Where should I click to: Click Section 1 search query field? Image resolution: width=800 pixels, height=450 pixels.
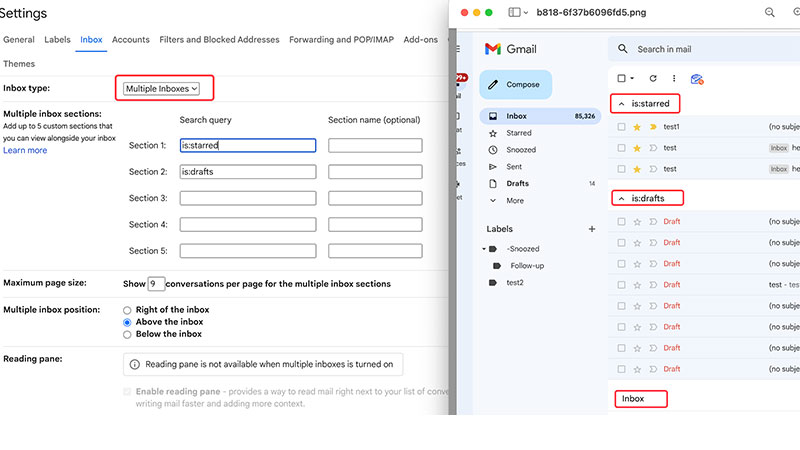248,145
